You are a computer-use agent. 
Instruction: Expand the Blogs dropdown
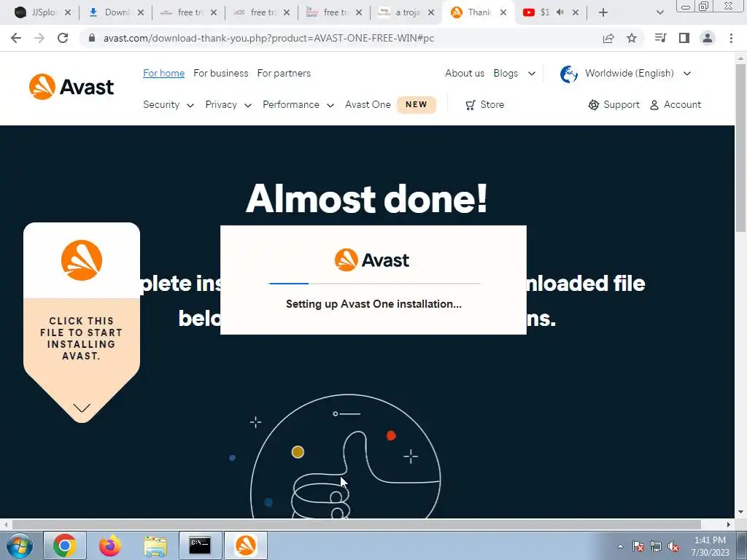pyautogui.click(x=514, y=74)
